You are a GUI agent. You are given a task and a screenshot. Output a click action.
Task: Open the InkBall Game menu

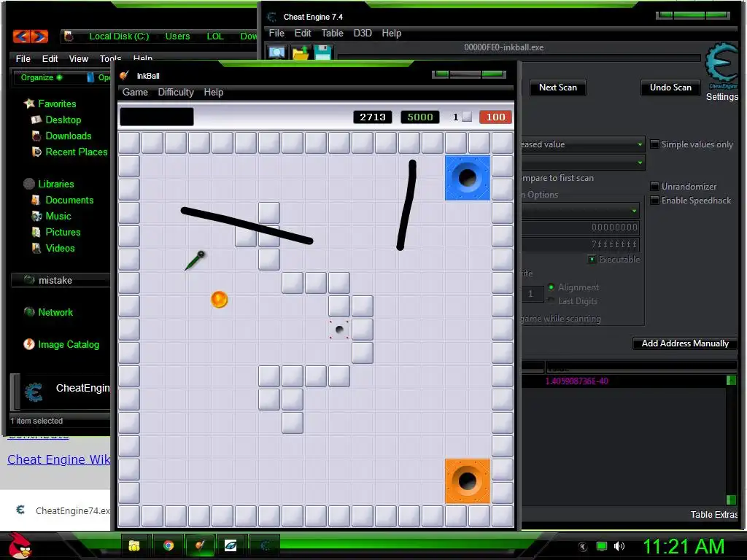(135, 93)
